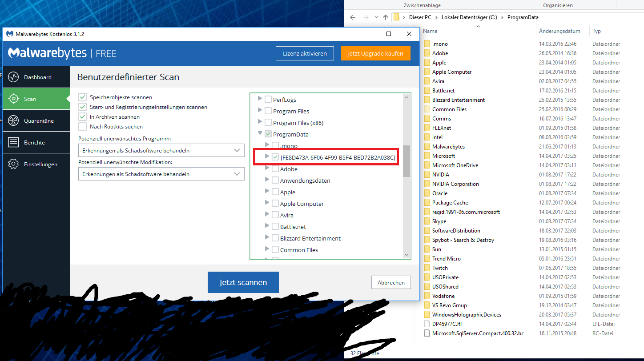This screenshot has height=361, width=644.
Task: Click the Einstellungen gear icon
Action: coord(13,164)
